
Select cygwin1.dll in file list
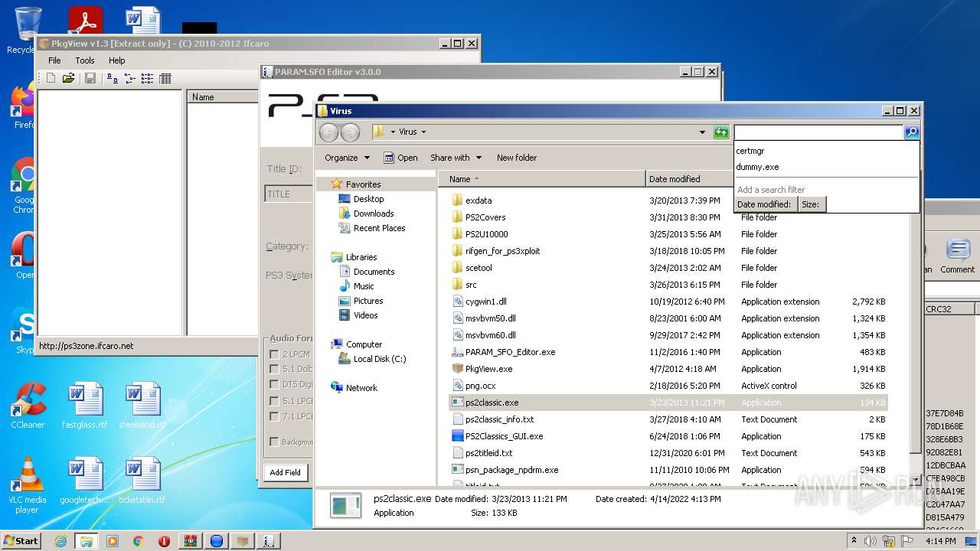tap(485, 302)
